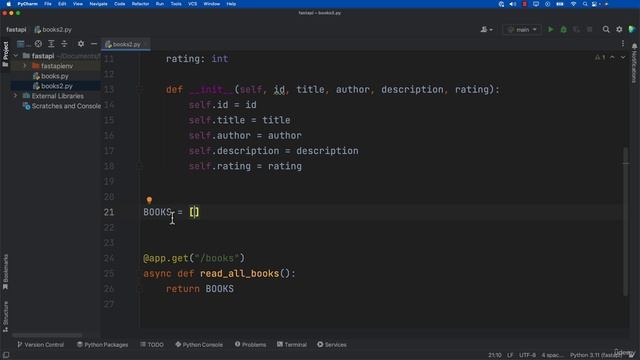Open Services tool window
Viewport: 640px width, 360px height.
pos(332,344)
